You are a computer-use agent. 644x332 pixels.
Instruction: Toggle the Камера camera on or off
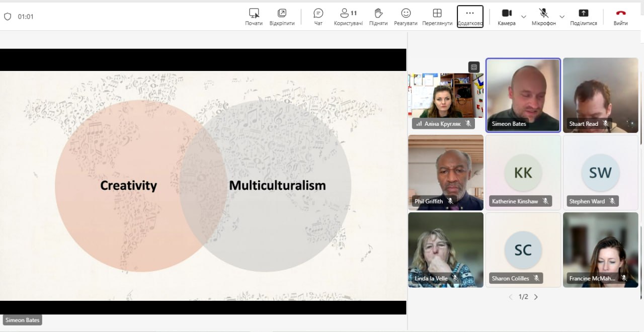(x=507, y=14)
